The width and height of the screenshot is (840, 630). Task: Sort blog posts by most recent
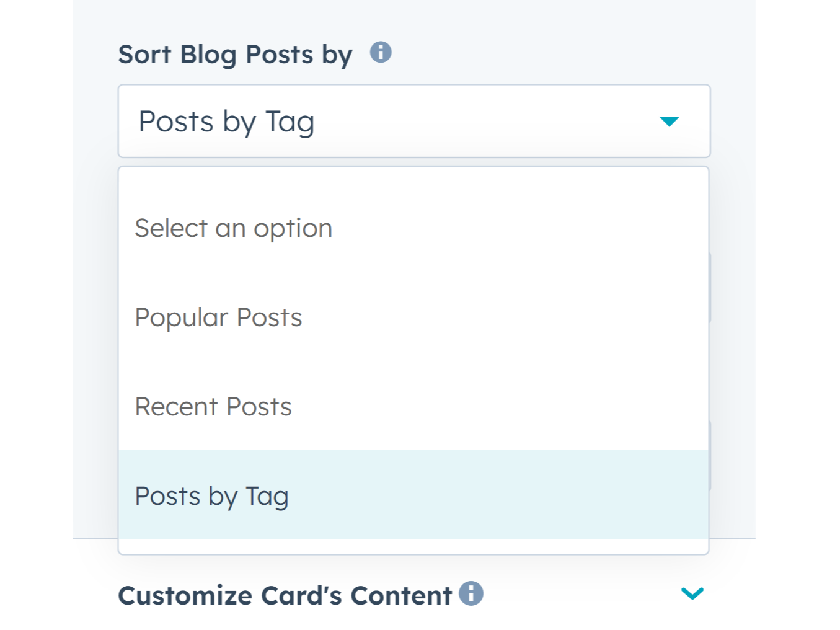pos(213,407)
